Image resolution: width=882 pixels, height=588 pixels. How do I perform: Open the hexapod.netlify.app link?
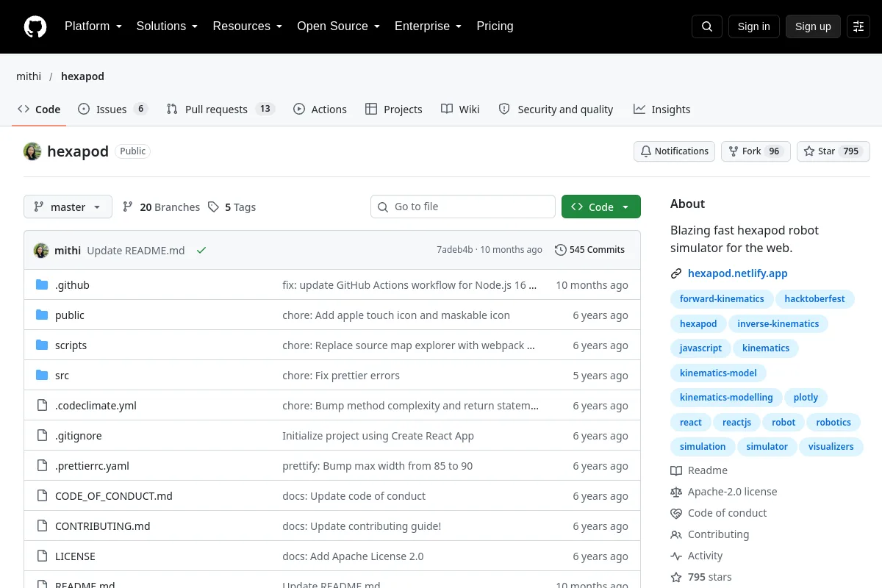(737, 273)
